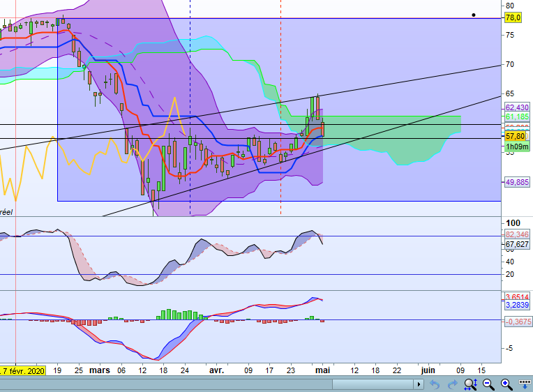Click the scrollbar right arrow button
Viewport: 533px width, 392px height.
point(419,384)
